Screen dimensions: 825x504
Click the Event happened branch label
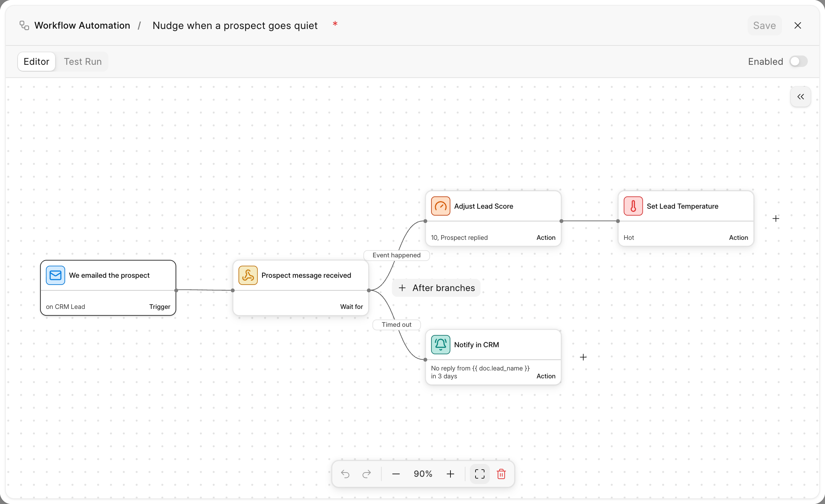(396, 255)
